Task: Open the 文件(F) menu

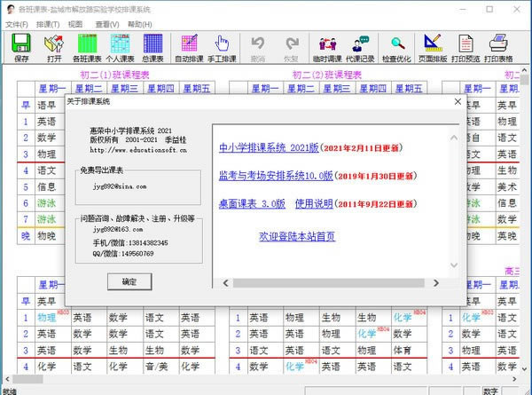Action: point(17,24)
